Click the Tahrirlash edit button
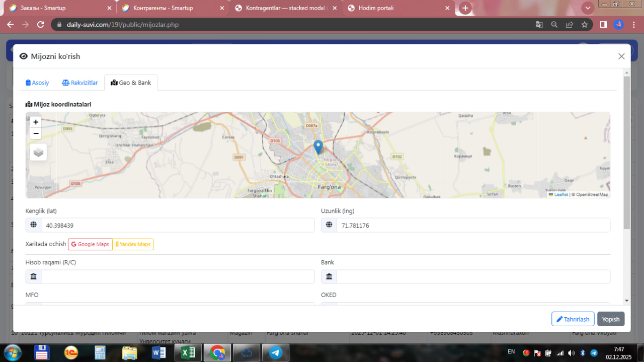Viewport: 644px width, 362px height. point(573,319)
